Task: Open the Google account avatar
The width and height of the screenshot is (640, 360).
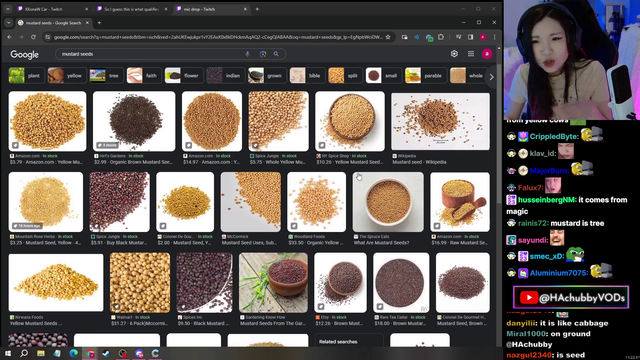Action: coord(487,54)
